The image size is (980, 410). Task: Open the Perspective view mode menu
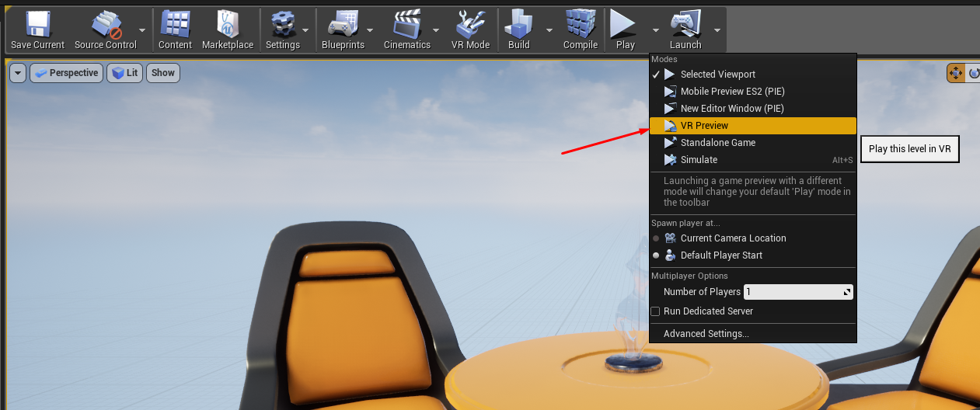[66, 73]
